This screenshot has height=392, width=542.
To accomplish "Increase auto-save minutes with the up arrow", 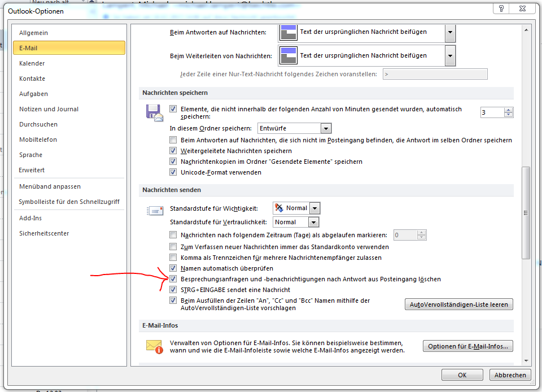I will (508, 110).
